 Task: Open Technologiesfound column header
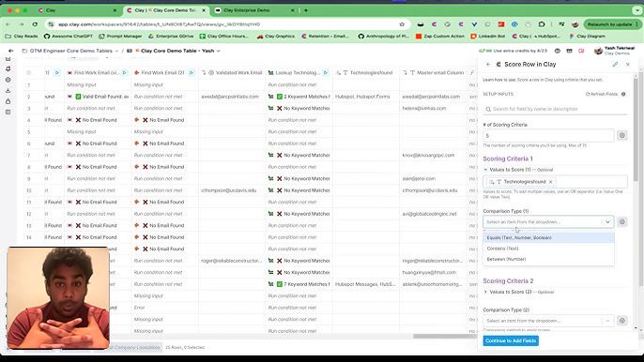[366, 72]
